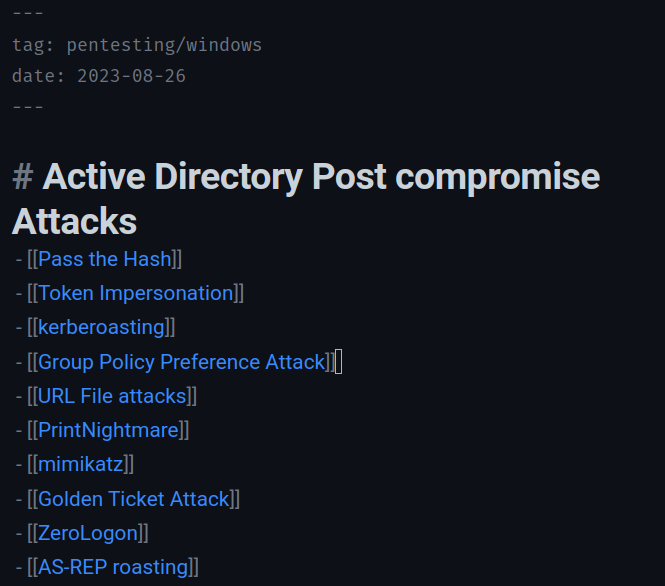
Task: Follow the Golden Ticket Attack link
Action: 134,498
